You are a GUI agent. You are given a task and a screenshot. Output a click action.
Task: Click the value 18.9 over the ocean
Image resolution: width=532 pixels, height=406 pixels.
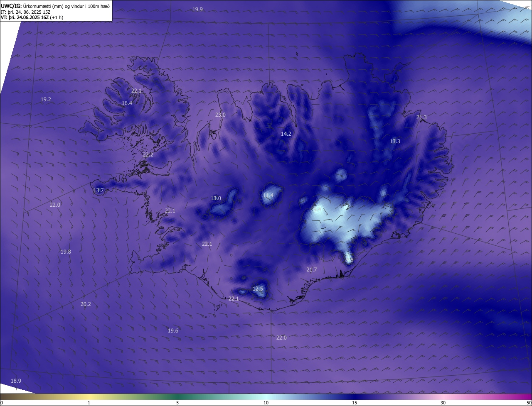point(16,381)
